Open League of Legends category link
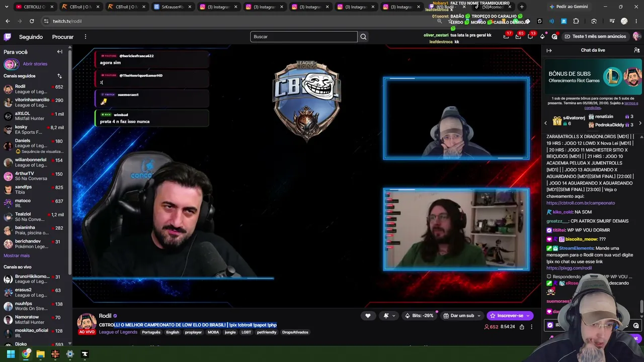 pyautogui.click(x=118, y=332)
